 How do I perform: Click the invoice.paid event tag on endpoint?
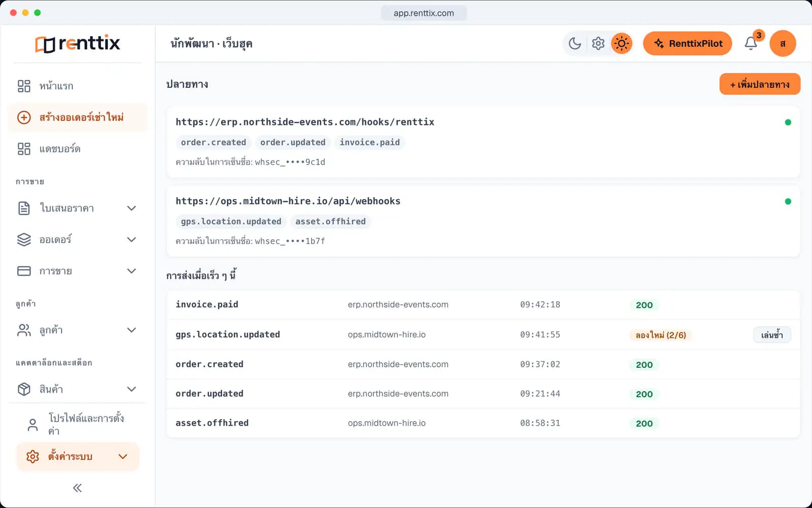tap(369, 143)
